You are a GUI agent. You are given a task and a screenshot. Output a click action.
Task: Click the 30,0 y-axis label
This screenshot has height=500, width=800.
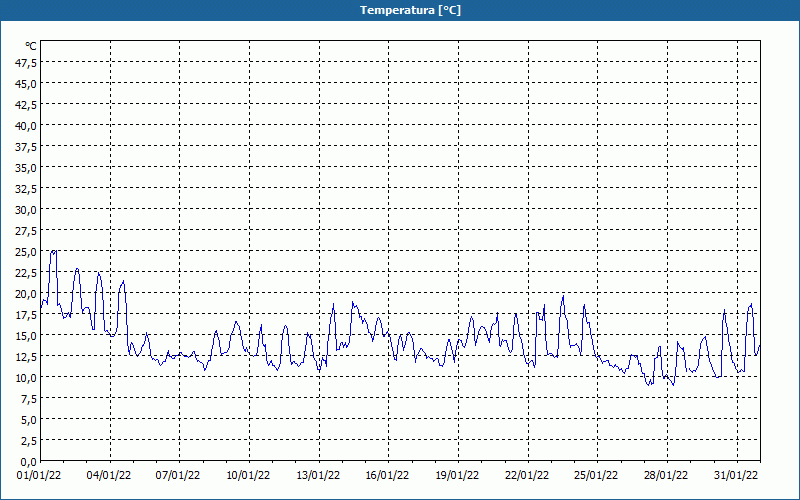tap(27, 210)
